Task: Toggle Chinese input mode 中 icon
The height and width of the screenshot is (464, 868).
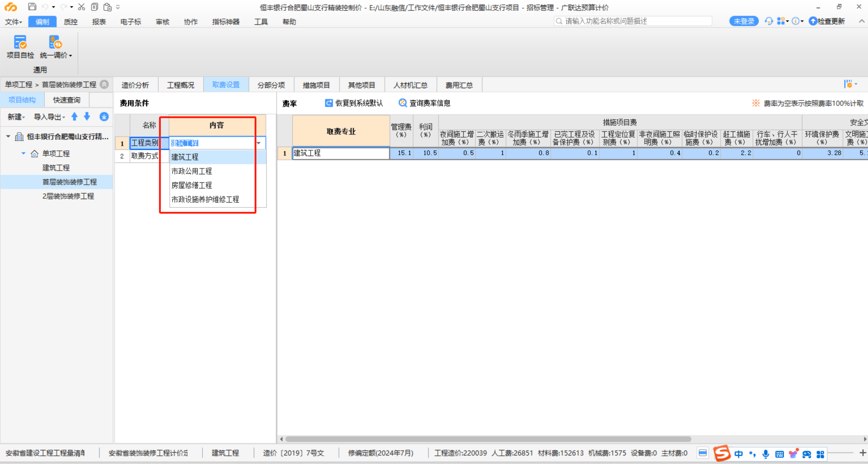Action: [739, 454]
